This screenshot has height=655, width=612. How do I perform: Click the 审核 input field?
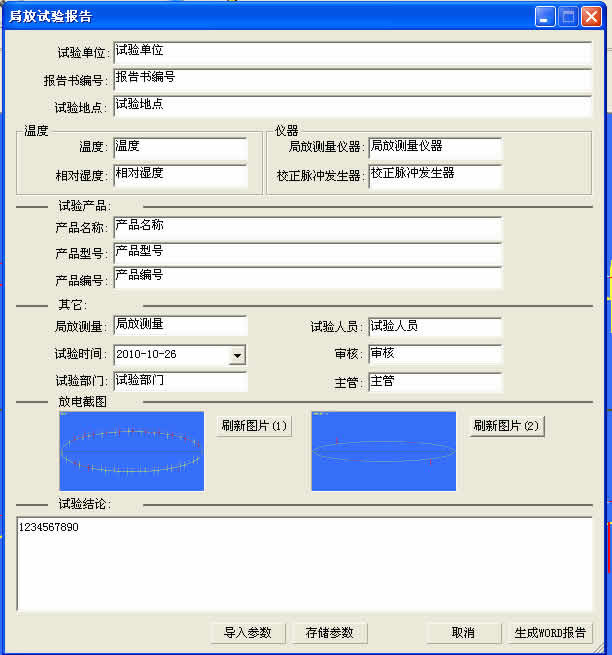point(435,355)
